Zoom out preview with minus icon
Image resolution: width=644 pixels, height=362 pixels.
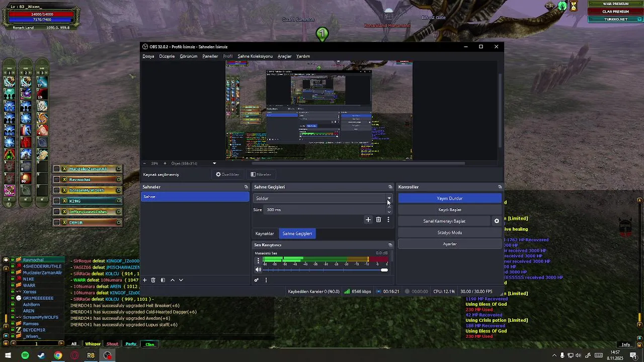[145, 163]
